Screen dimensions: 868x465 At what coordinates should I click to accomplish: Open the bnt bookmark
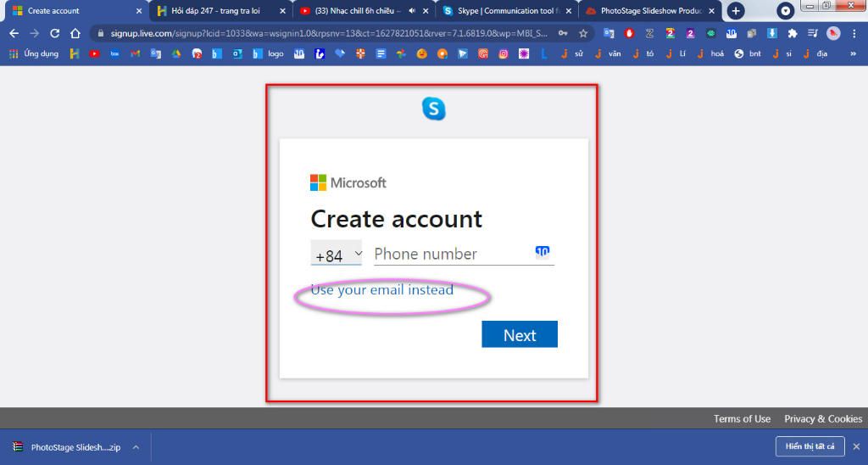(x=748, y=53)
